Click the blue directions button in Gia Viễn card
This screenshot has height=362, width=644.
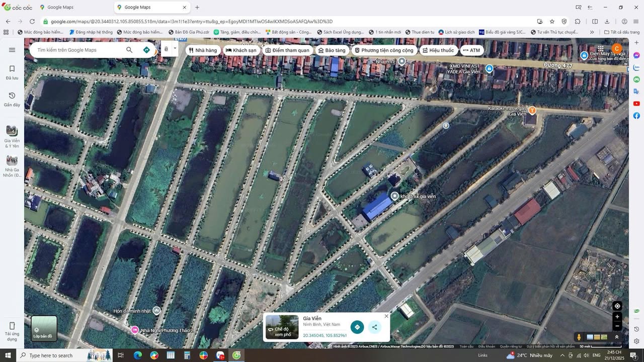pos(357,327)
